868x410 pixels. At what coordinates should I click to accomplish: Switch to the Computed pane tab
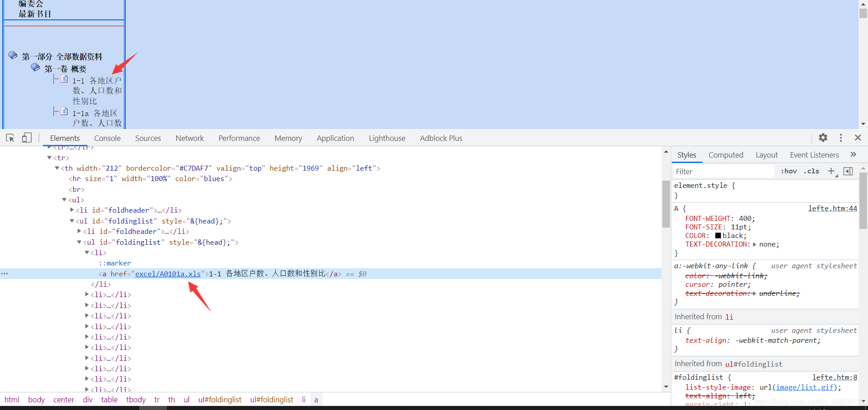point(726,155)
